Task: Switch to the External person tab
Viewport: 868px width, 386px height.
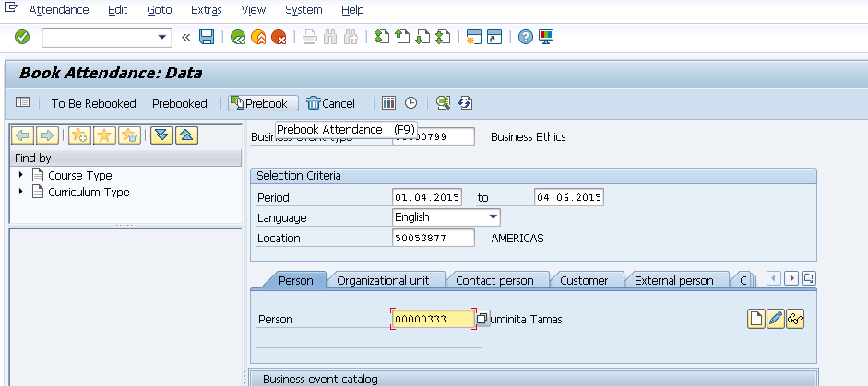Action: (x=673, y=280)
